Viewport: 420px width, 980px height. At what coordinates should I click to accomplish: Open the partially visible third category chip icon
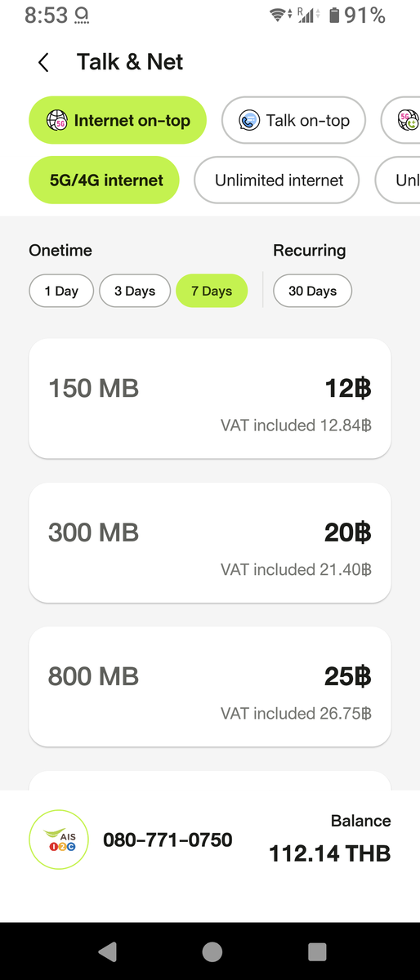coord(409,121)
